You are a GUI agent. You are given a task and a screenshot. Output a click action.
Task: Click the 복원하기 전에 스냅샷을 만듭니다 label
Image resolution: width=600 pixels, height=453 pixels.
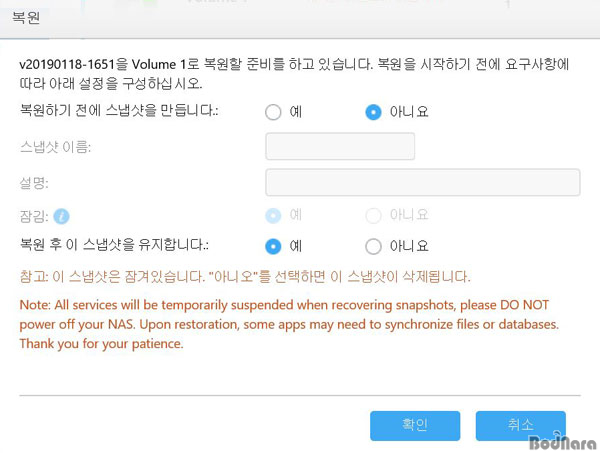point(119,110)
